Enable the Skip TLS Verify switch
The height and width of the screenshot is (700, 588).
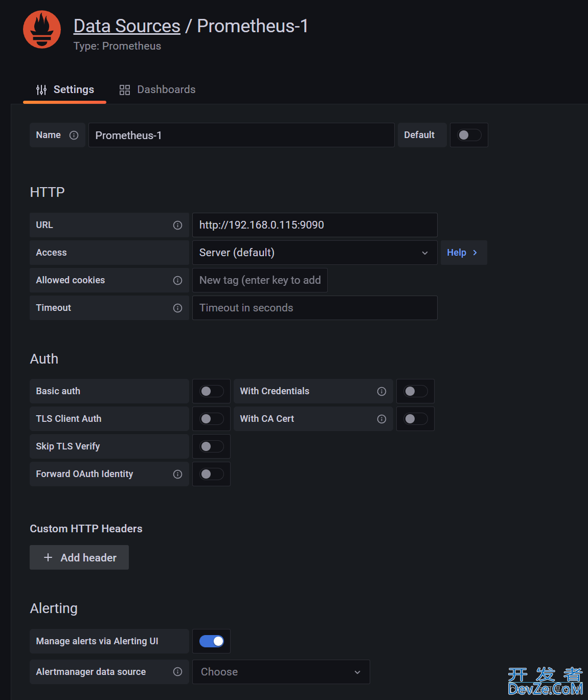tap(211, 446)
